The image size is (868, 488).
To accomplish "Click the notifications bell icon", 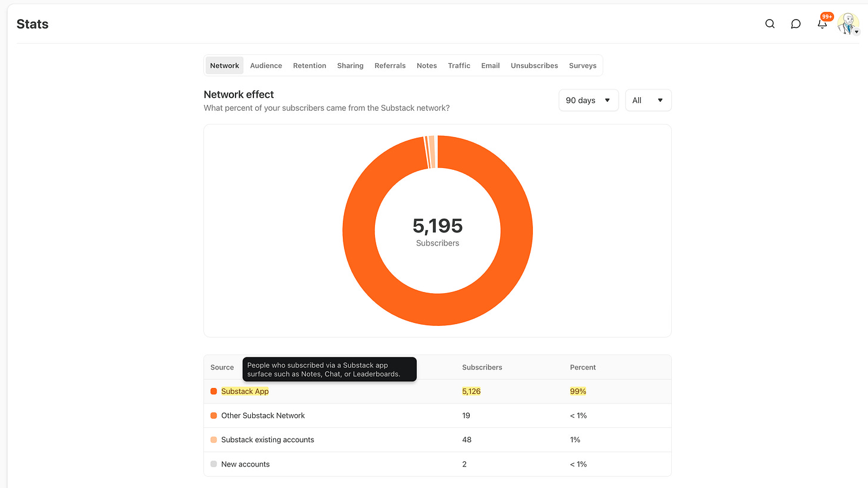I will coord(822,24).
